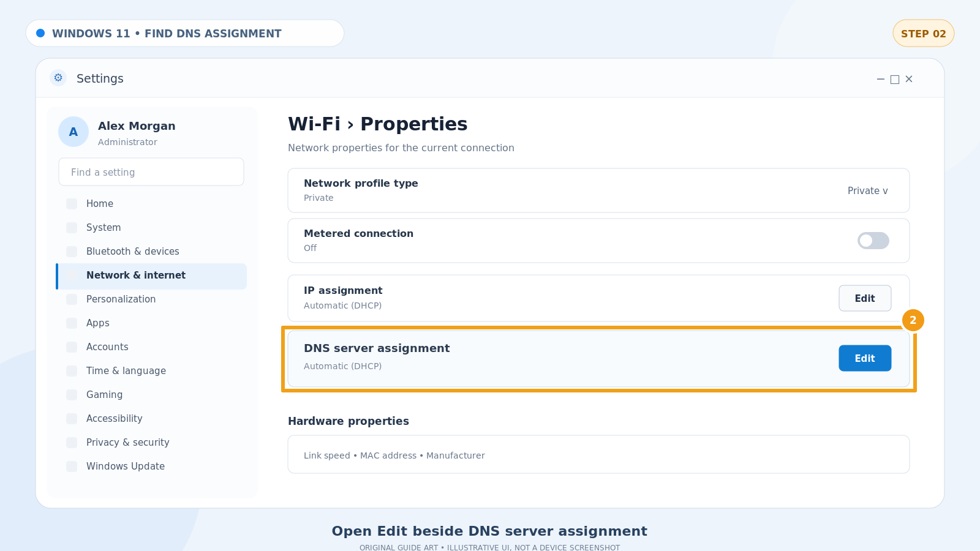The height and width of the screenshot is (551, 980).
Task: Close the Settings window
Action: pos(909,79)
